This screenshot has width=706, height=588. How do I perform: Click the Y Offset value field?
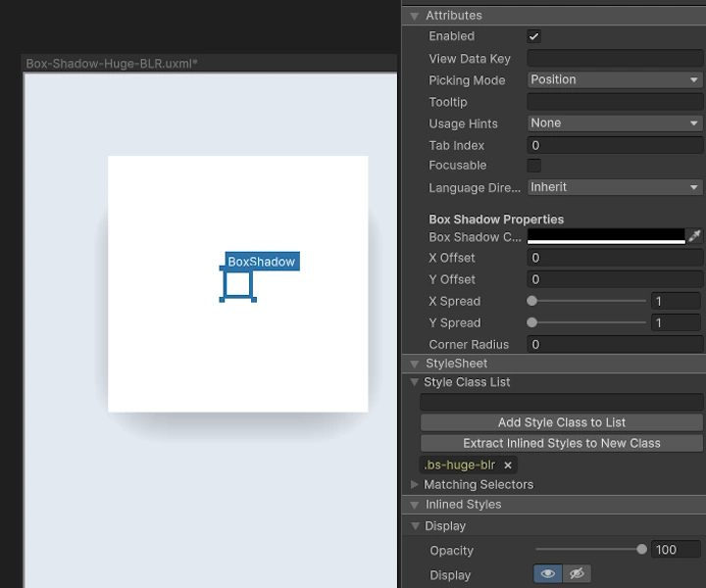pyautogui.click(x=615, y=279)
